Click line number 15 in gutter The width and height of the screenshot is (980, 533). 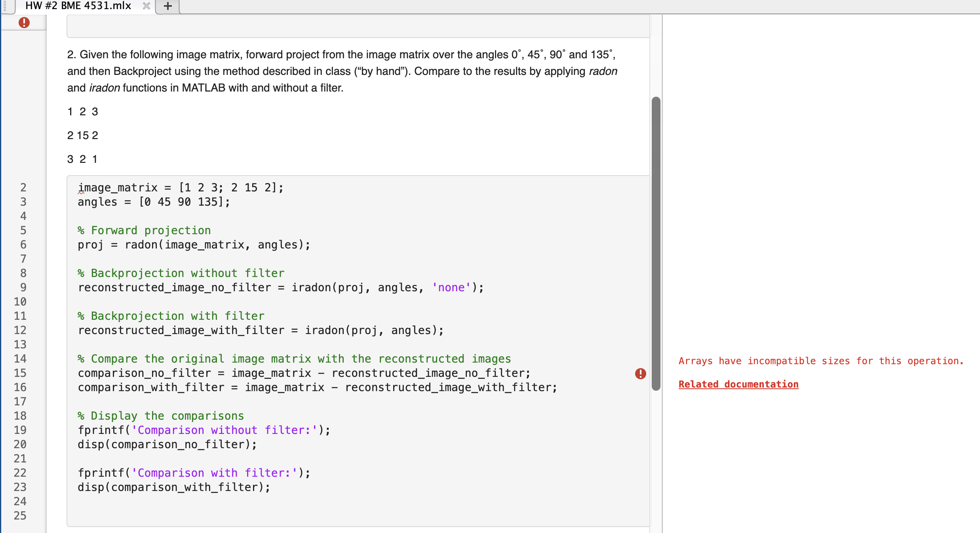tap(20, 373)
